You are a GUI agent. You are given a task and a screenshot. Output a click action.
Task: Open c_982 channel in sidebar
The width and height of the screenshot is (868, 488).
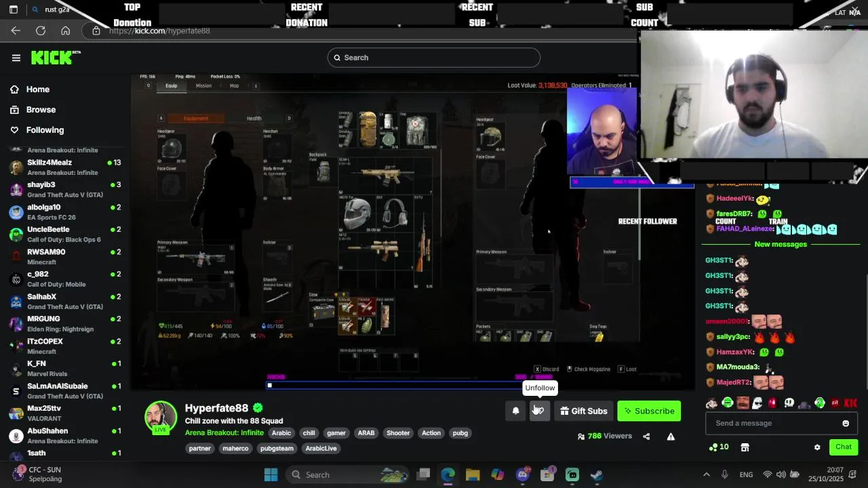click(x=66, y=279)
